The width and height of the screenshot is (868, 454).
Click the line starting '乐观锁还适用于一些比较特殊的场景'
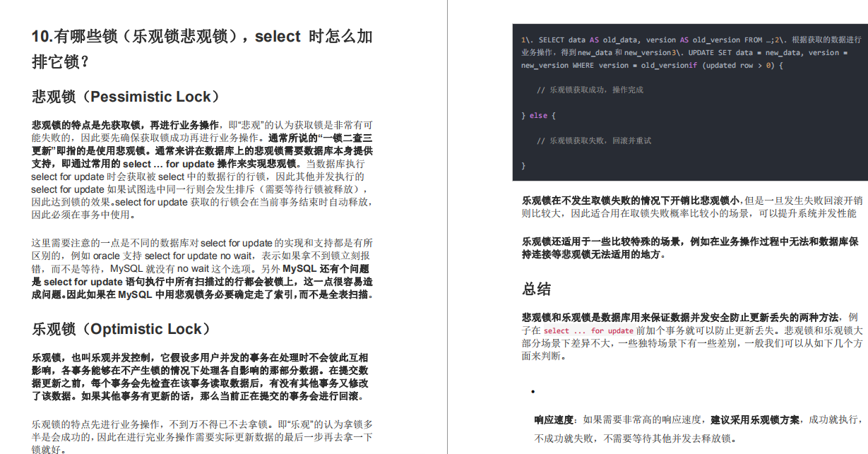(690, 241)
